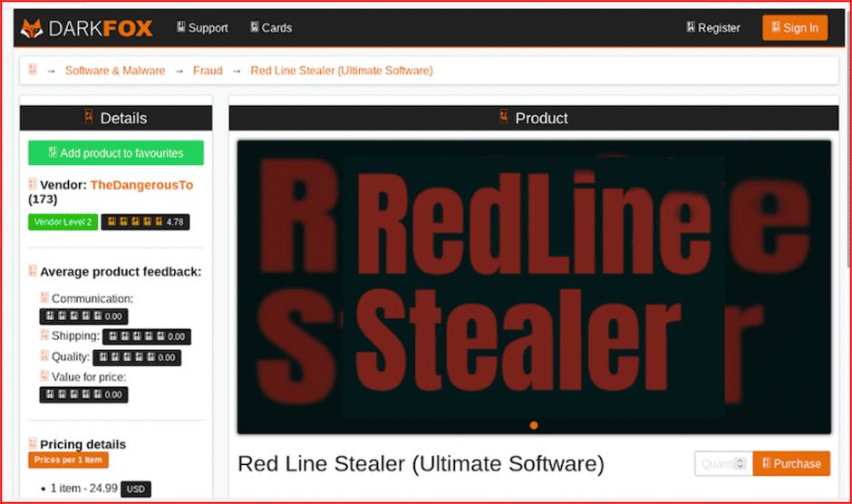Click the Shipping rating stars
Screen dimensions: 852x504
147,336
